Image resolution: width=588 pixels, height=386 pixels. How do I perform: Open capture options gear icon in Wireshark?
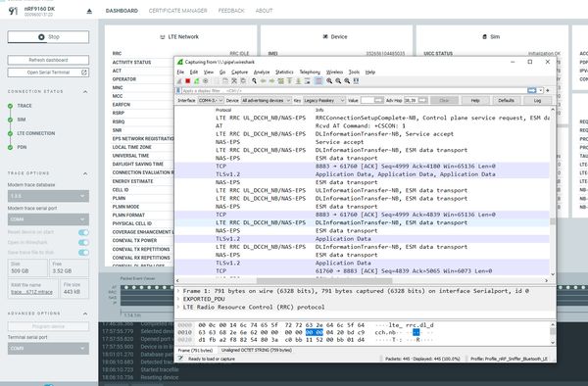point(206,81)
